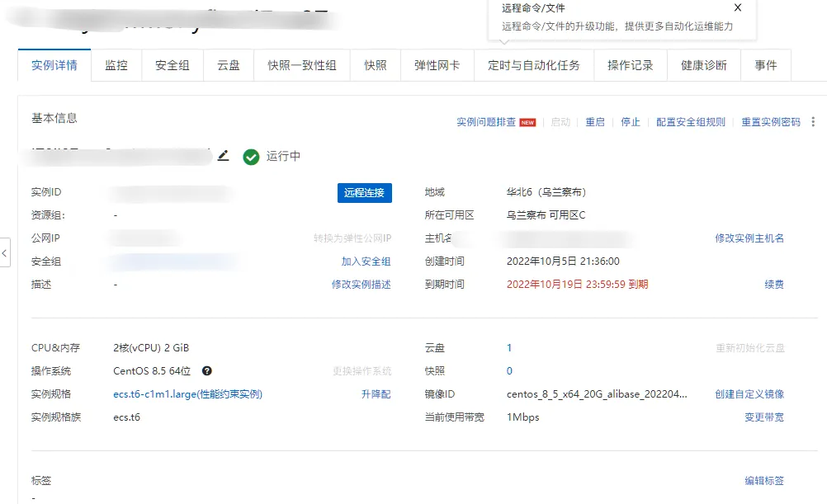The width and height of the screenshot is (827, 504).
Task: Switch to the 实例详情 tab
Action: 54,65
